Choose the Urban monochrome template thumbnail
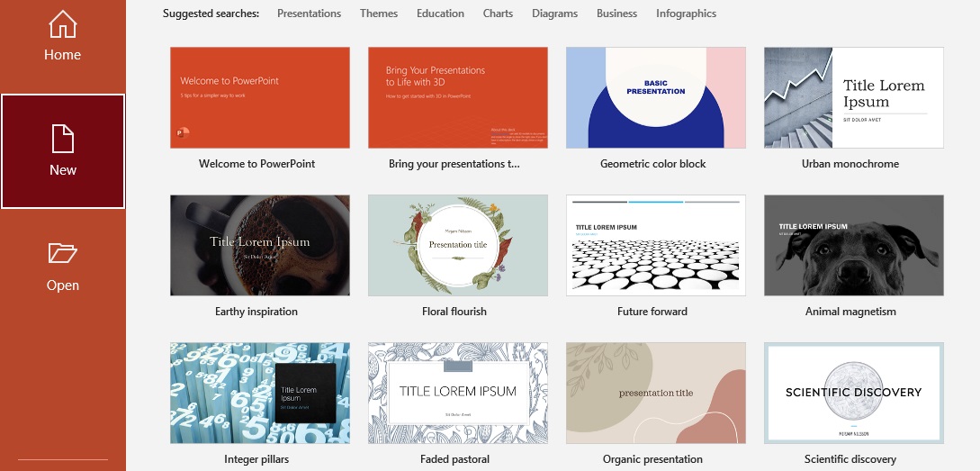The image size is (980, 471). [x=854, y=98]
